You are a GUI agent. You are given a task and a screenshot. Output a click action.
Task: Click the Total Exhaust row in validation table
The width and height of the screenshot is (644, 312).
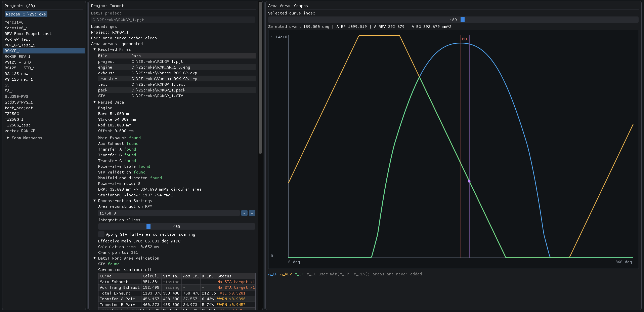pyautogui.click(x=177, y=293)
